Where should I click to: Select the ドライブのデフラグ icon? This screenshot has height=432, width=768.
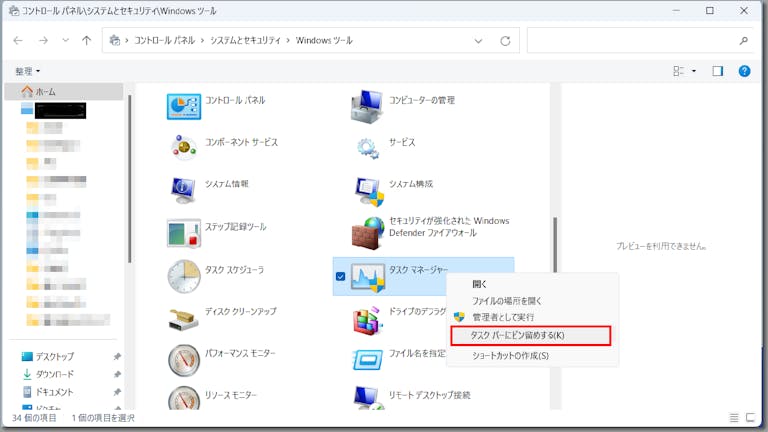[x=368, y=320]
